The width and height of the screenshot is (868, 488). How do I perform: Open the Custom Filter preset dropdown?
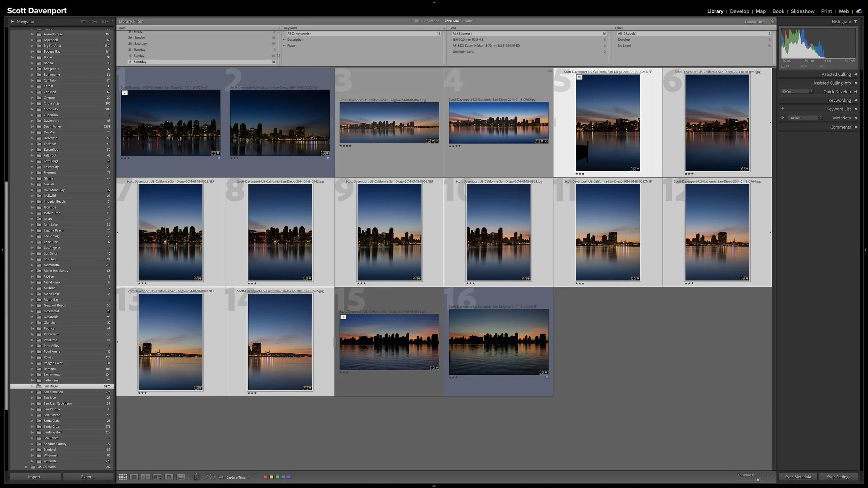click(x=756, y=22)
